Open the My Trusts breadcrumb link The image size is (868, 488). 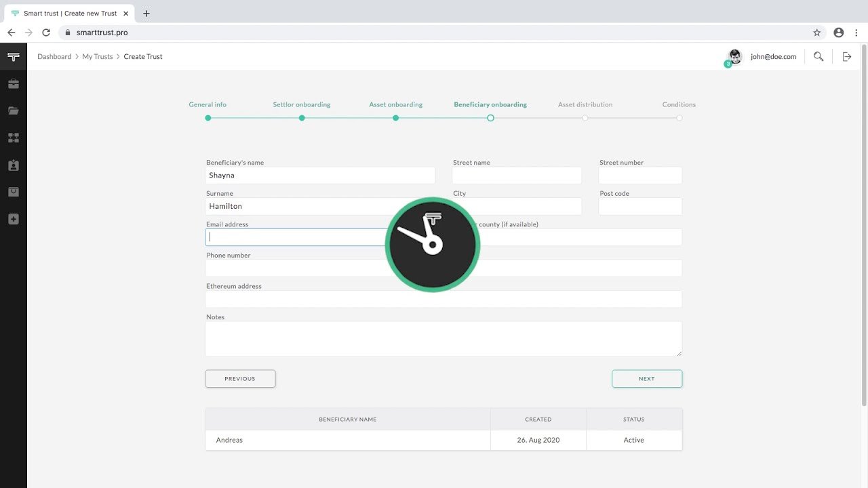[98, 57]
